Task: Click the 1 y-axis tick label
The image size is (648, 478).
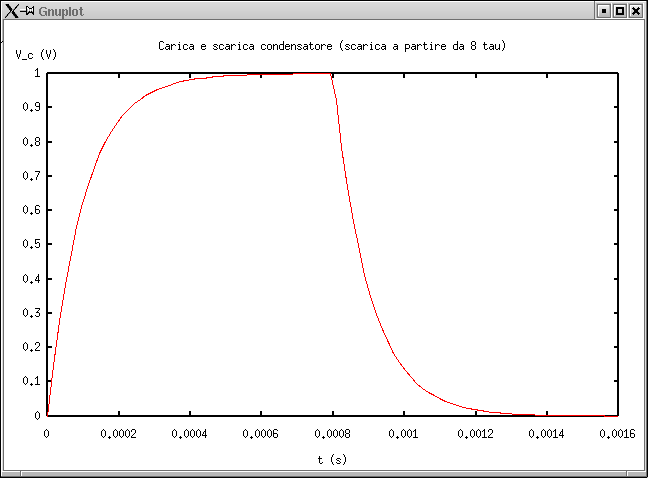Action: click(37, 73)
